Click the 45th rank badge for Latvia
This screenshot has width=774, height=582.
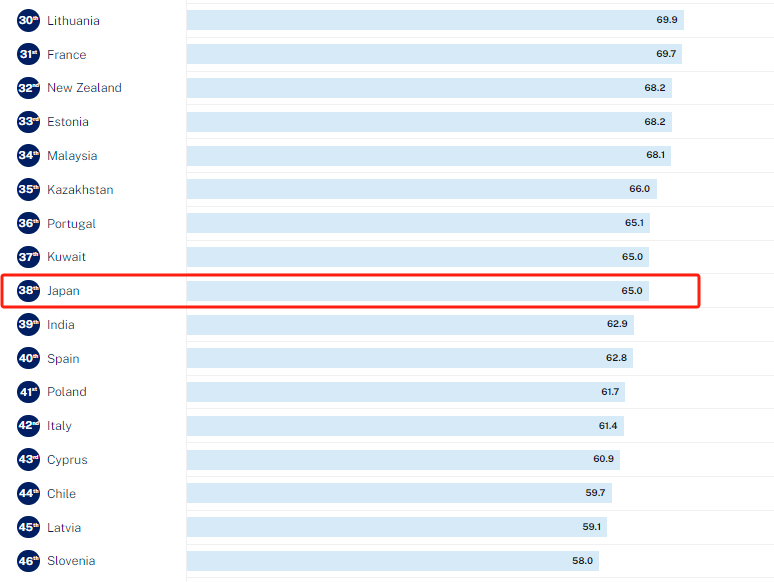click(x=28, y=528)
